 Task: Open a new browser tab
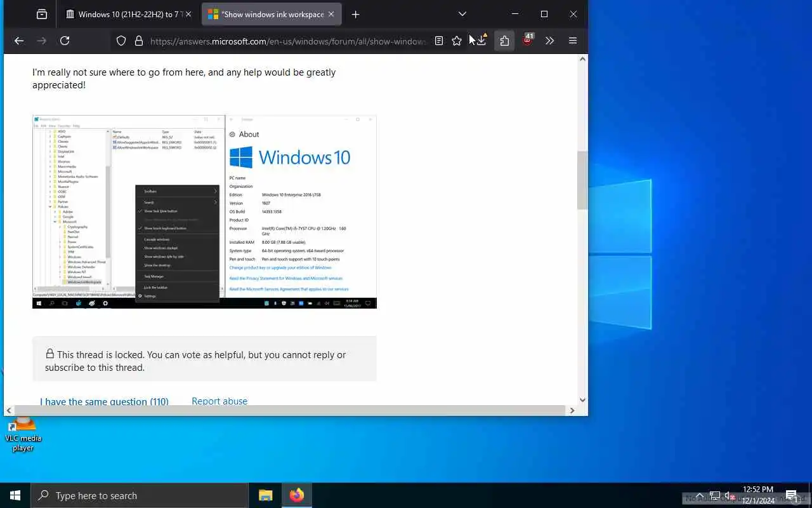click(x=355, y=14)
